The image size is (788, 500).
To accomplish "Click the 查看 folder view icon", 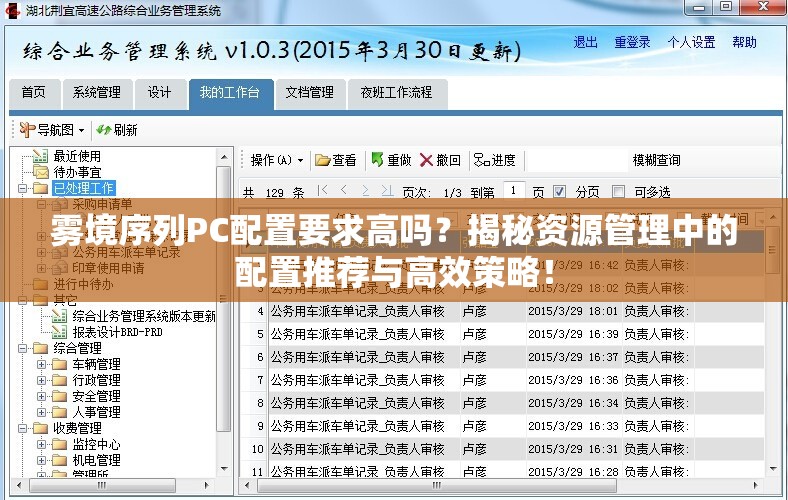I will [x=322, y=160].
